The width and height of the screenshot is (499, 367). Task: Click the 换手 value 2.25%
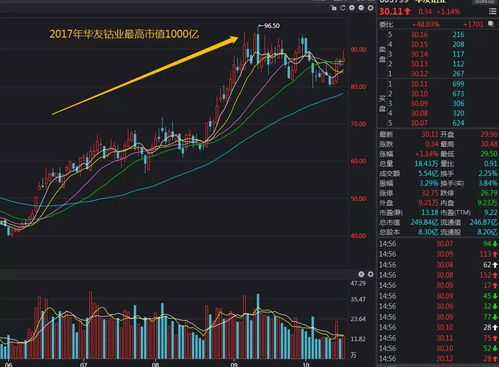click(488, 173)
